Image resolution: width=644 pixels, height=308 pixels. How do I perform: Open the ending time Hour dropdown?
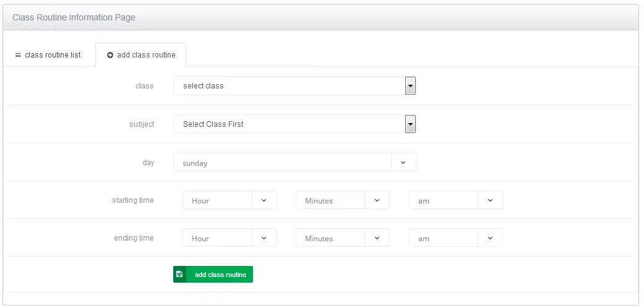click(230, 237)
